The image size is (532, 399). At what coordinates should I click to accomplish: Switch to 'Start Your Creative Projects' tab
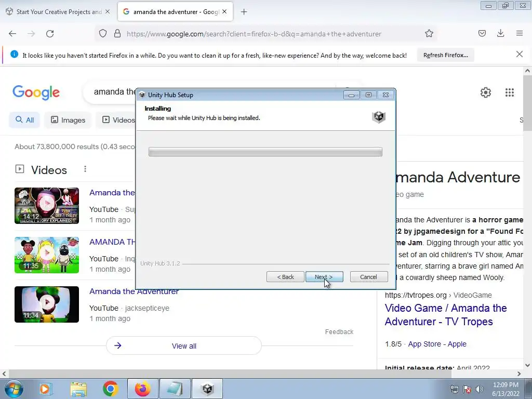click(58, 12)
